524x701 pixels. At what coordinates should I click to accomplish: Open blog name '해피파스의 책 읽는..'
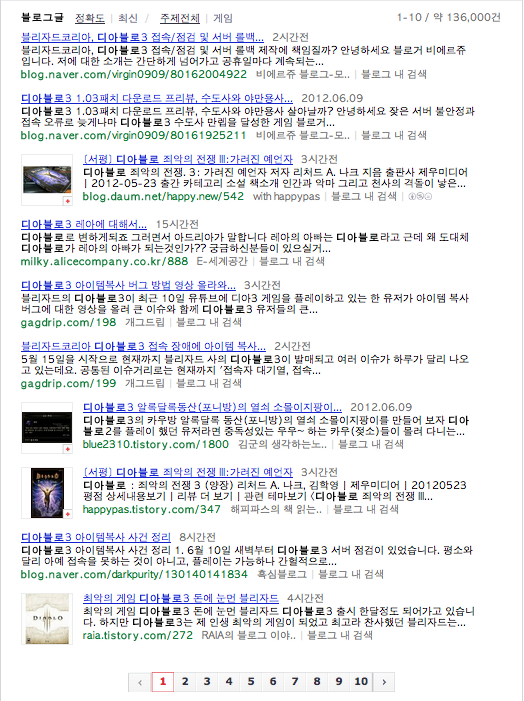pyautogui.click(x=276, y=509)
